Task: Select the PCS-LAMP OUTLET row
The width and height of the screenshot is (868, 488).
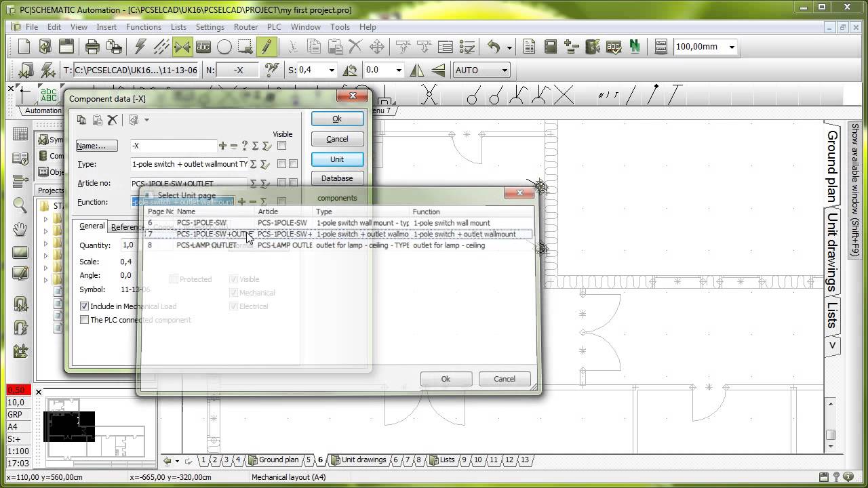Action: click(339, 245)
